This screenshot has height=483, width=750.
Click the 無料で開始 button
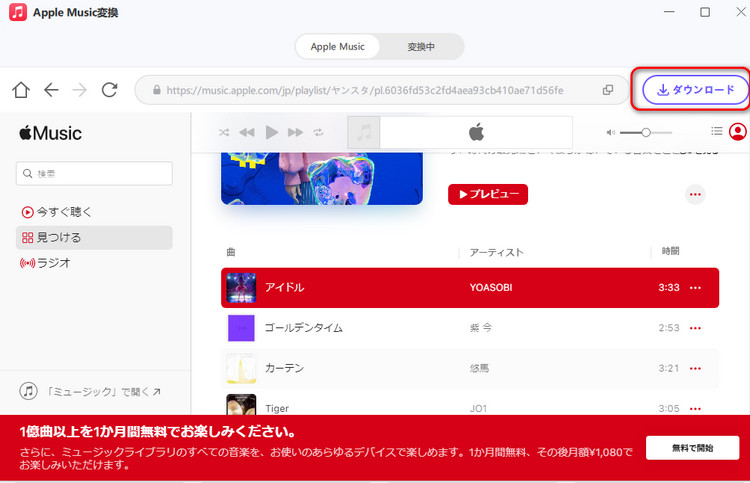point(693,448)
